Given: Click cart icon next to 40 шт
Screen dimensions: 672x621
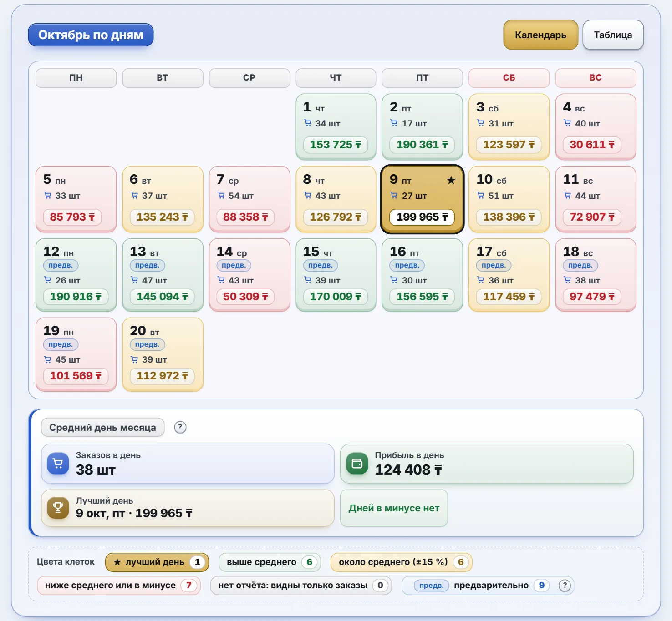Looking at the screenshot, I should [567, 123].
